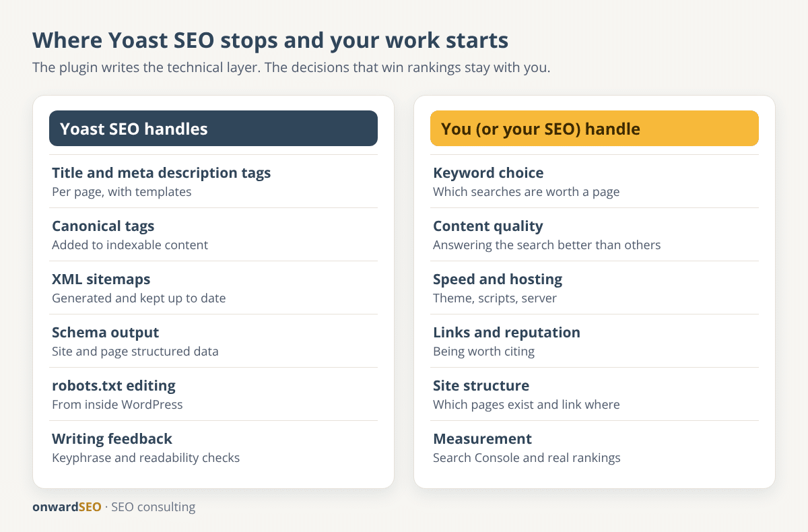This screenshot has height=532, width=808.
Task: Click 'From inside WordPress' text
Action: pyautogui.click(x=117, y=405)
